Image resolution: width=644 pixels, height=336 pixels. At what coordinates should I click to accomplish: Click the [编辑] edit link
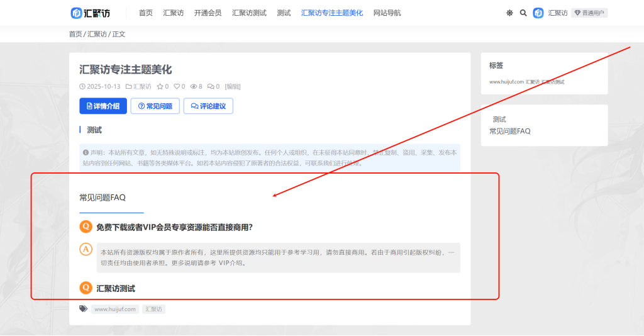pos(233,87)
